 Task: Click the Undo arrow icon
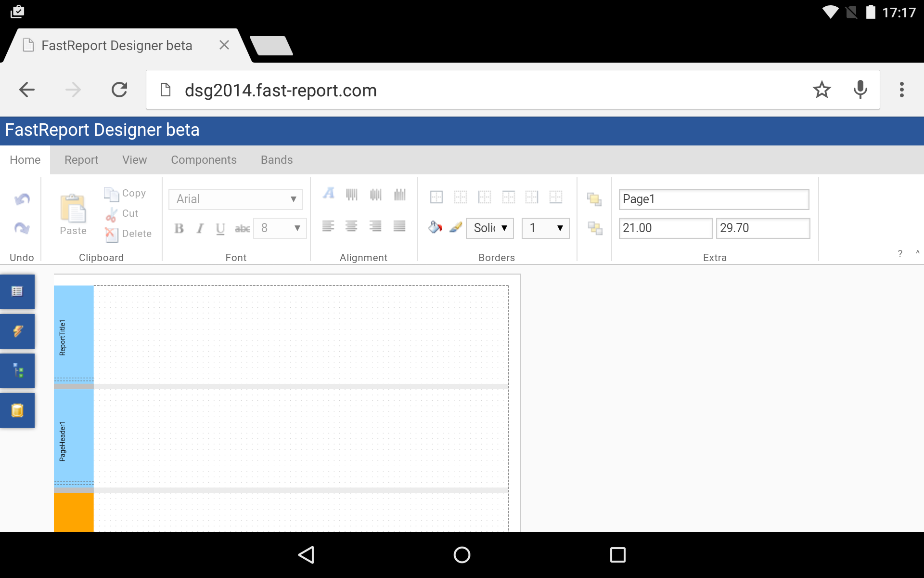[22, 199]
